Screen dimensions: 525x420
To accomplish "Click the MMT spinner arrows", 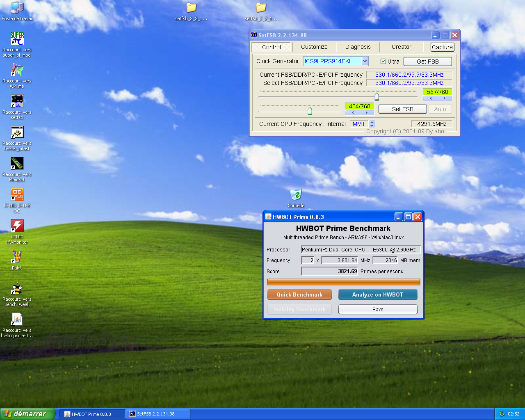I will pyautogui.click(x=372, y=124).
